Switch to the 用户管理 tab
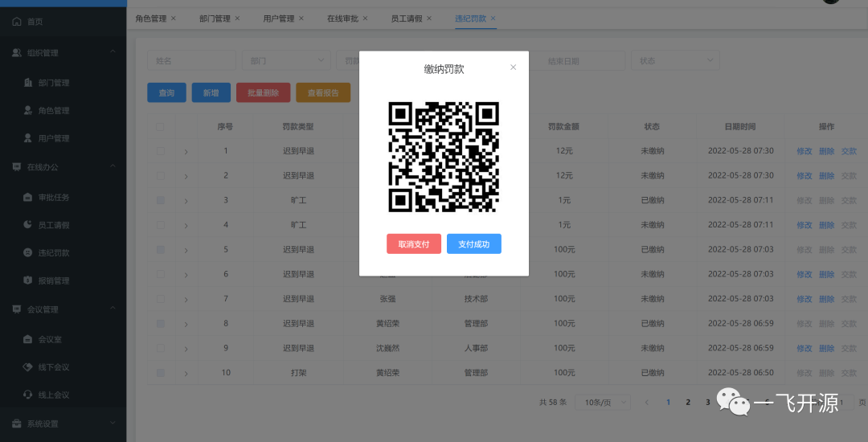Image resolution: width=868 pixels, height=442 pixels. 278,18
